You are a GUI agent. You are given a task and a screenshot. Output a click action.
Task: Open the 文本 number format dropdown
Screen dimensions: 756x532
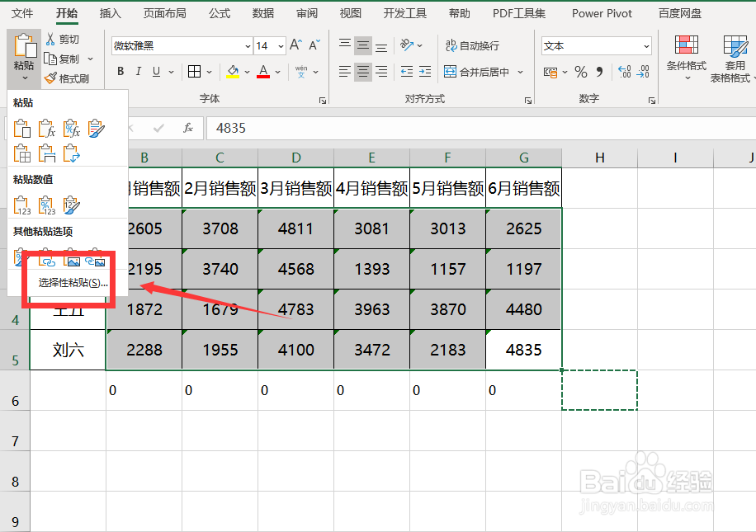[646, 46]
